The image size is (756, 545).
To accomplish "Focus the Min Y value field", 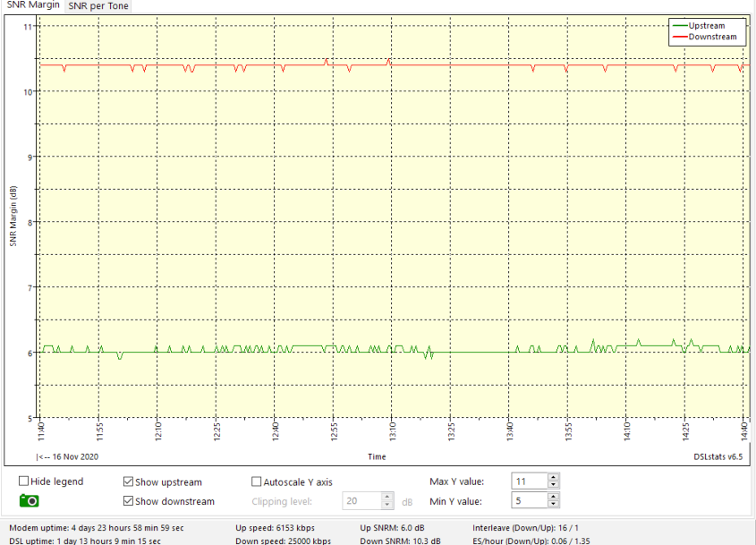I will click(528, 501).
